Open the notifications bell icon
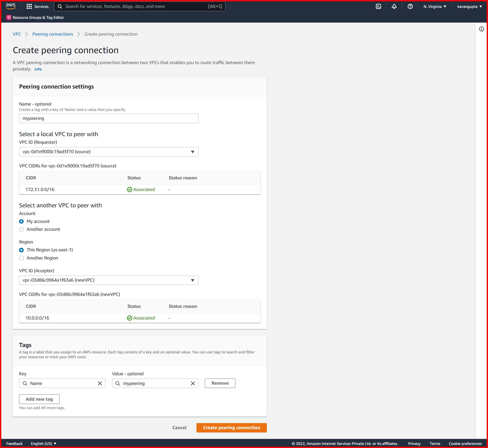Screen dimensions: 488x448 tap(394, 6)
